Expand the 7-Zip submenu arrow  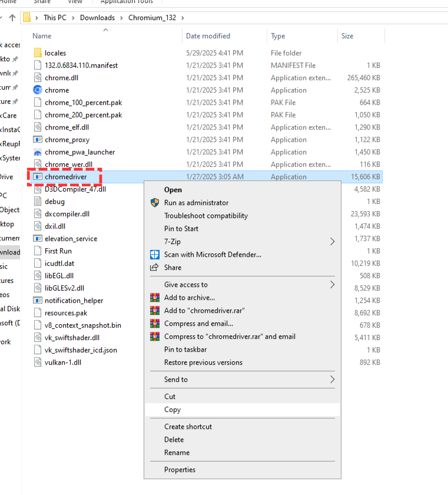coord(332,242)
